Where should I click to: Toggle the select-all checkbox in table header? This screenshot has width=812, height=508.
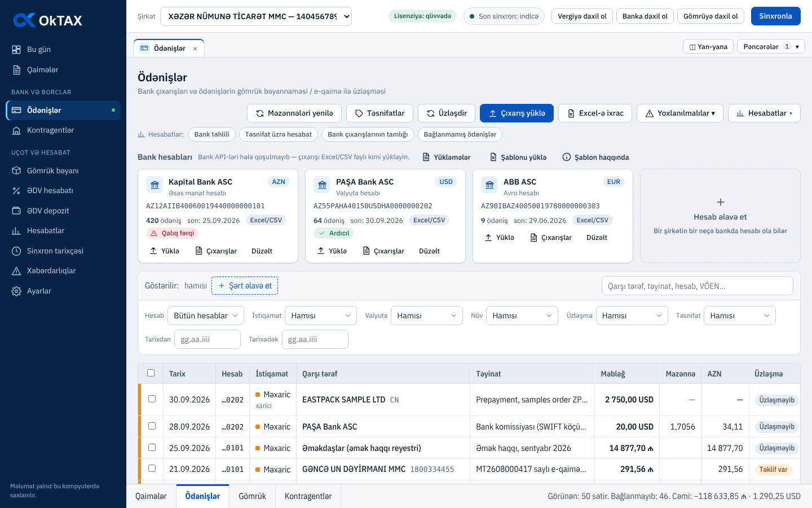coord(151,373)
